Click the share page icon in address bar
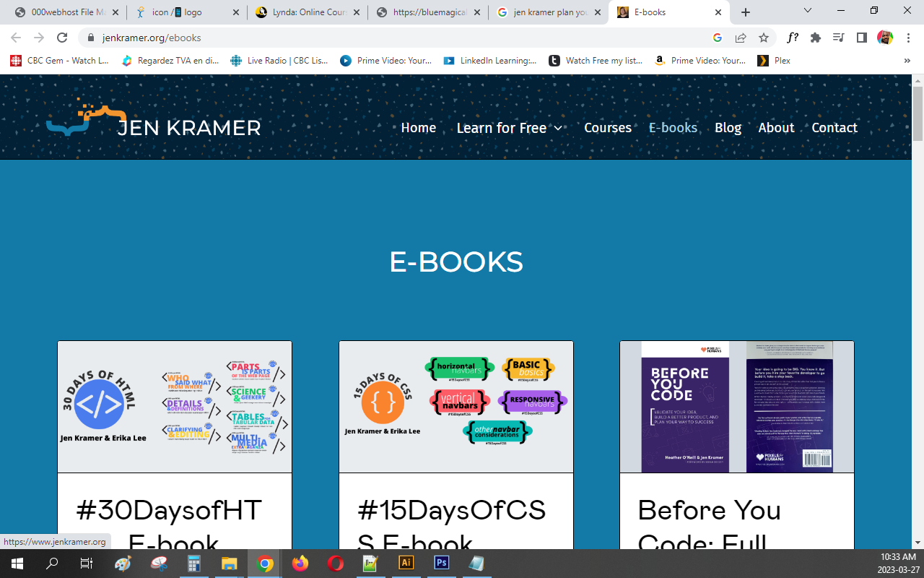 coord(741,38)
